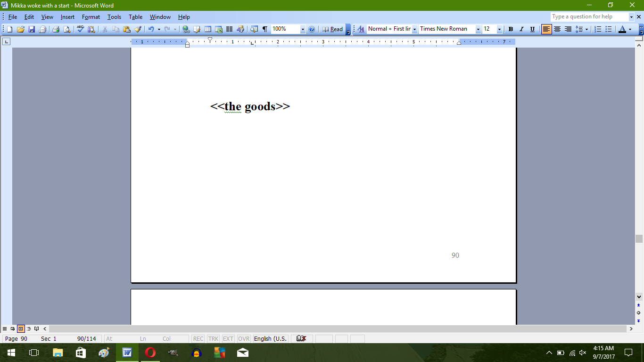The image size is (644, 362).
Task: Click the Save icon in the toolbar
Action: [32, 29]
